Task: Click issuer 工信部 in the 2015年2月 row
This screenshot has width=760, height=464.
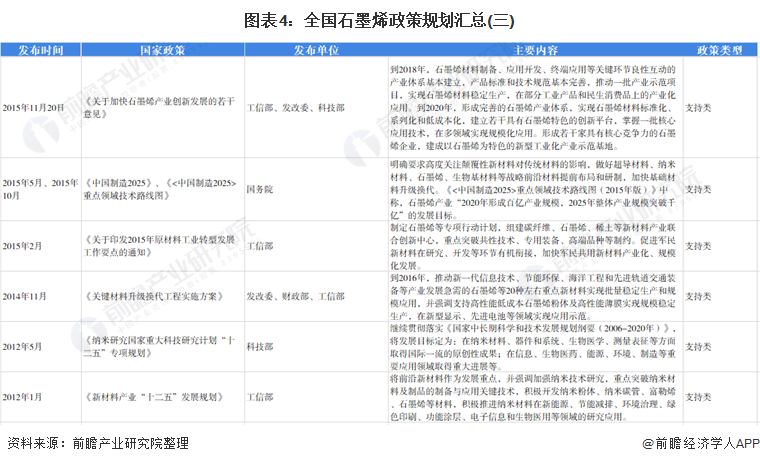Action: click(x=260, y=246)
